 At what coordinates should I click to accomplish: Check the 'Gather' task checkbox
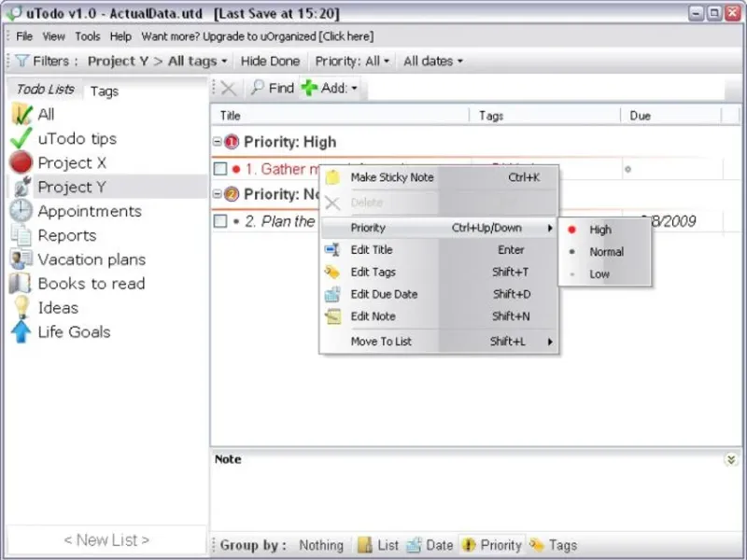coord(220,169)
